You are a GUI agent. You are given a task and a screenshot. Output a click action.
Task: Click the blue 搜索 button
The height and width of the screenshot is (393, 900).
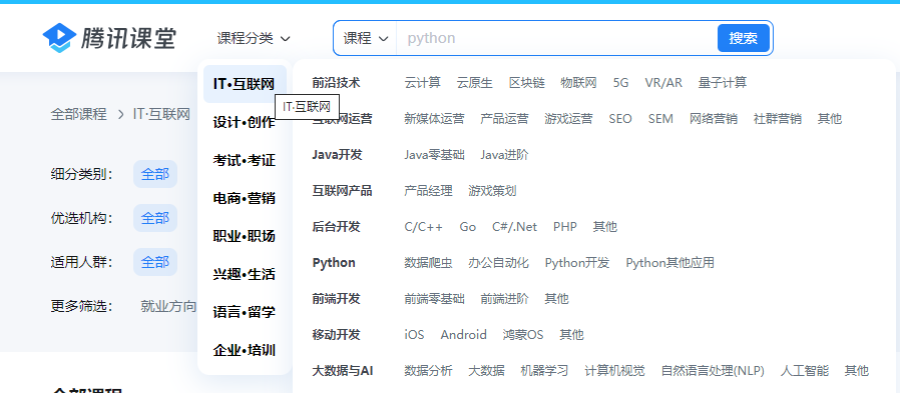point(743,38)
